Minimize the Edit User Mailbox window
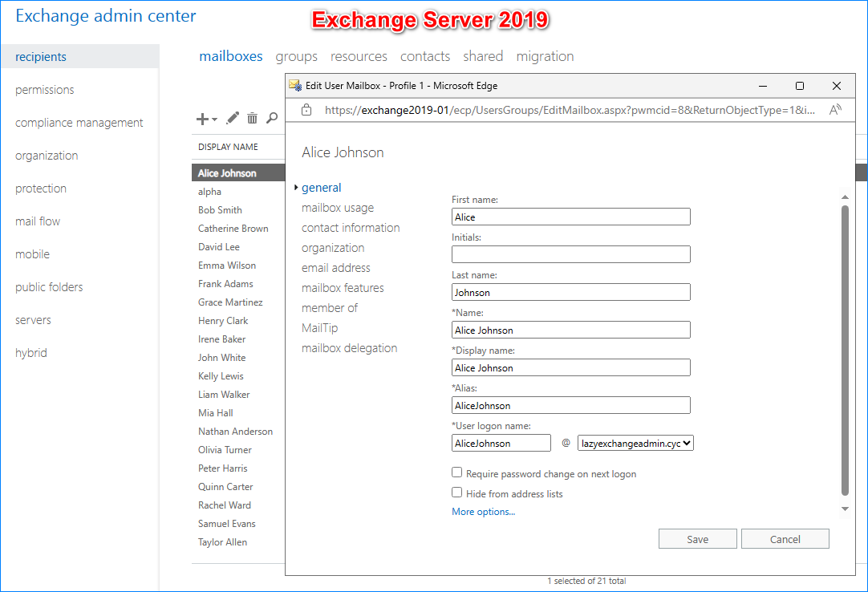Viewport: 868px width, 592px height. pyautogui.click(x=763, y=86)
